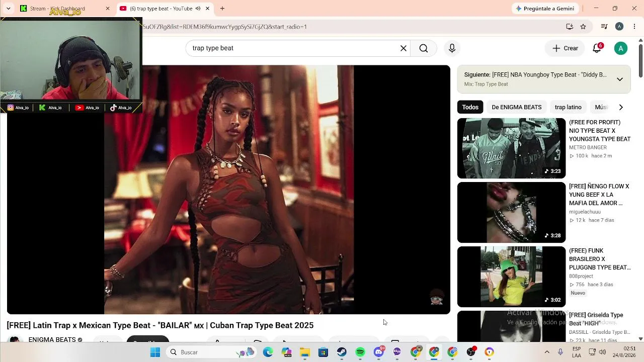
Task: Open Chrome media controls icon
Action: pos(604,27)
